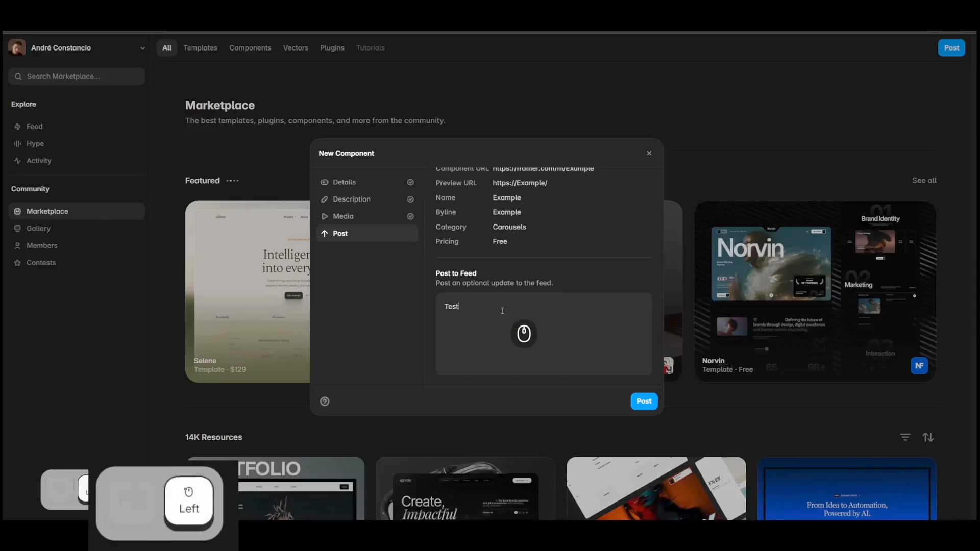Open the Featured more options dots
The height and width of the screenshot is (551, 980).
[x=232, y=181]
